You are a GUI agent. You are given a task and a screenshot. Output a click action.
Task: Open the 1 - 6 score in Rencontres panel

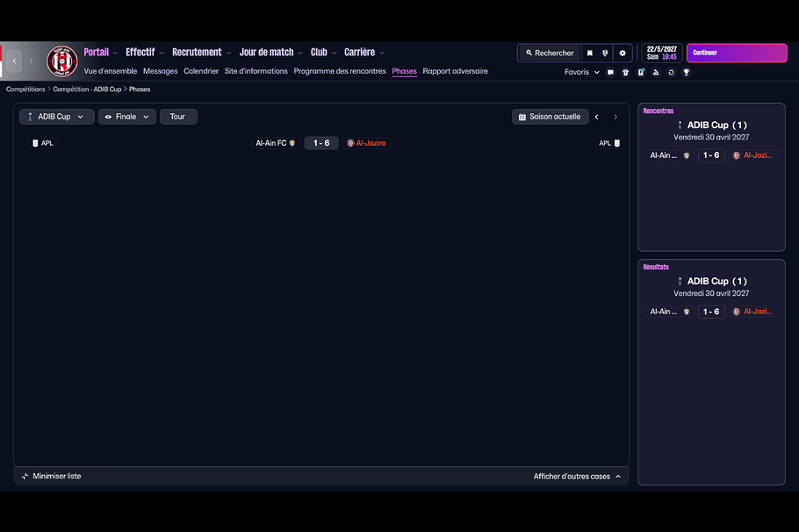(711, 155)
